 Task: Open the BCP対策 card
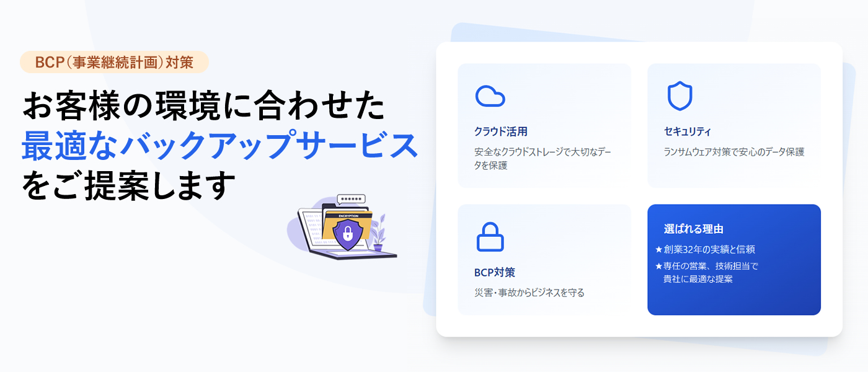[x=544, y=260]
